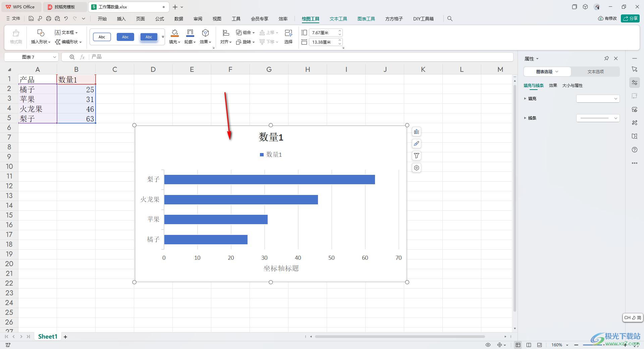The height and width of the screenshot is (349, 644).
Task: Expand the shape styles gallery arrow
Action: [163, 37]
